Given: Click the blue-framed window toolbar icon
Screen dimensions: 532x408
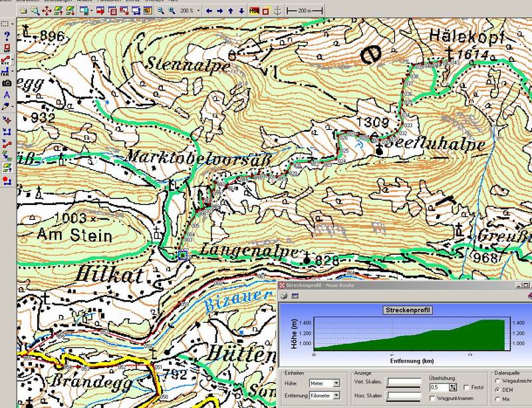Looking at the screenshot, I should click(x=136, y=11).
